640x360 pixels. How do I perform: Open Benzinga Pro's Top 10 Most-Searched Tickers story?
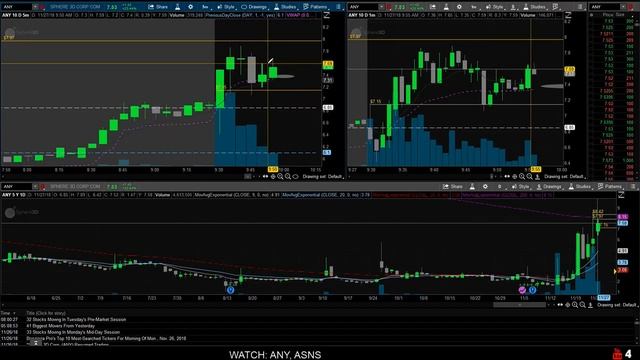pos(106,338)
